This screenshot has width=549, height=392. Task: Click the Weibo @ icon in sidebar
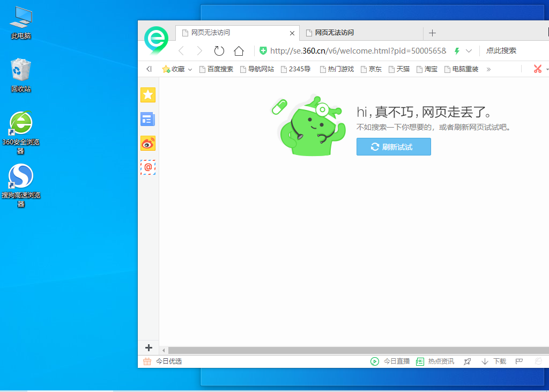(148, 167)
